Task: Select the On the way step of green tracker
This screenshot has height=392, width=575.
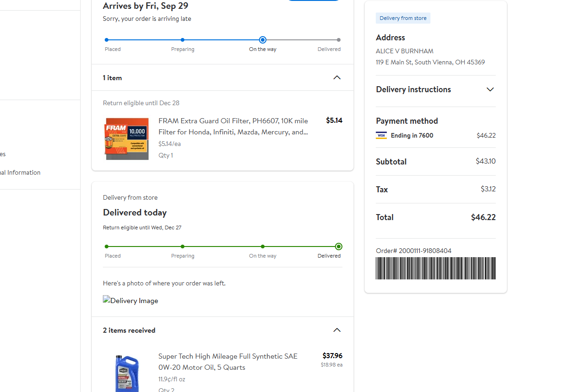Action: coord(263,247)
